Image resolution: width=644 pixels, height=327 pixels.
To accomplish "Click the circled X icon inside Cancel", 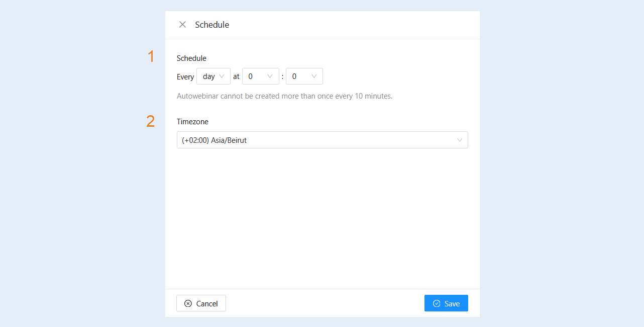I will (188, 303).
